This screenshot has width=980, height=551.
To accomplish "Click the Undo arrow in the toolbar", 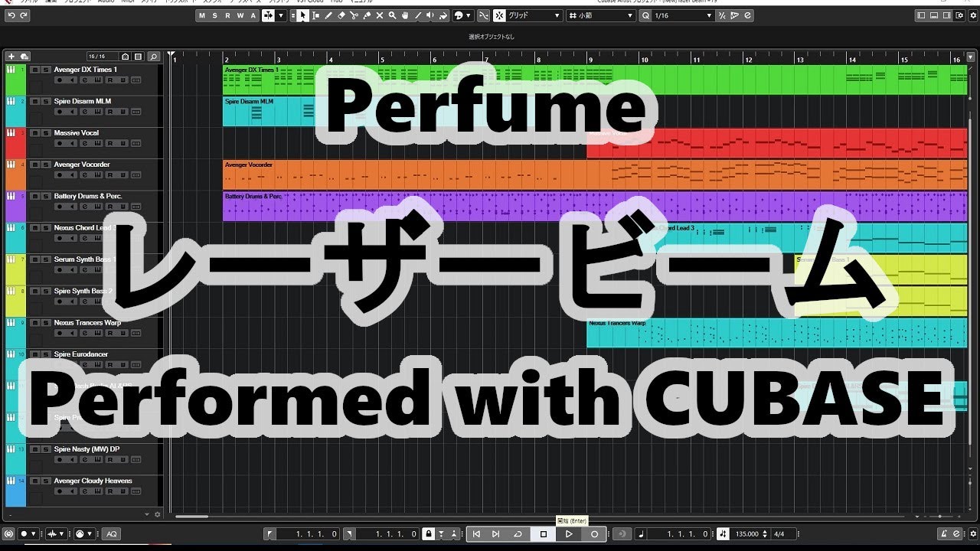I will [x=11, y=15].
